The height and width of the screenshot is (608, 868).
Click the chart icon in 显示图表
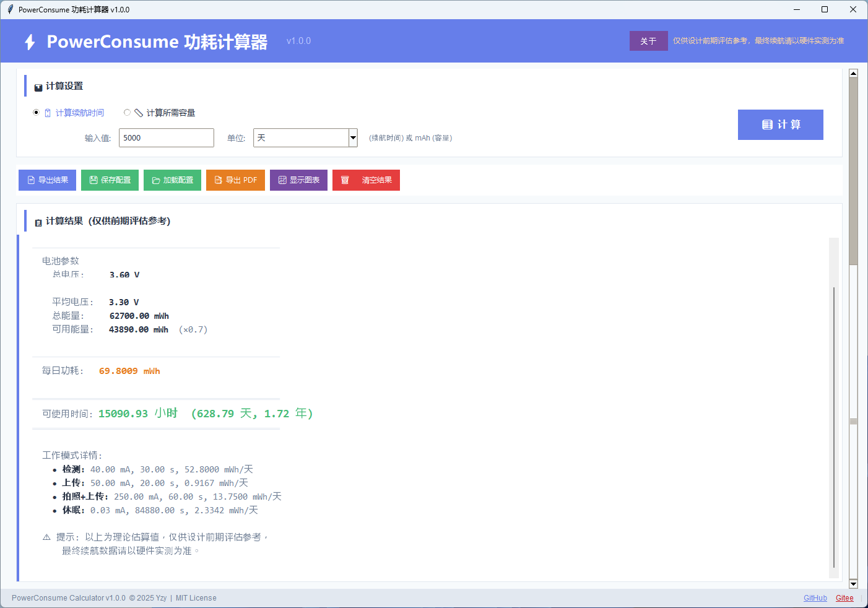tap(282, 180)
